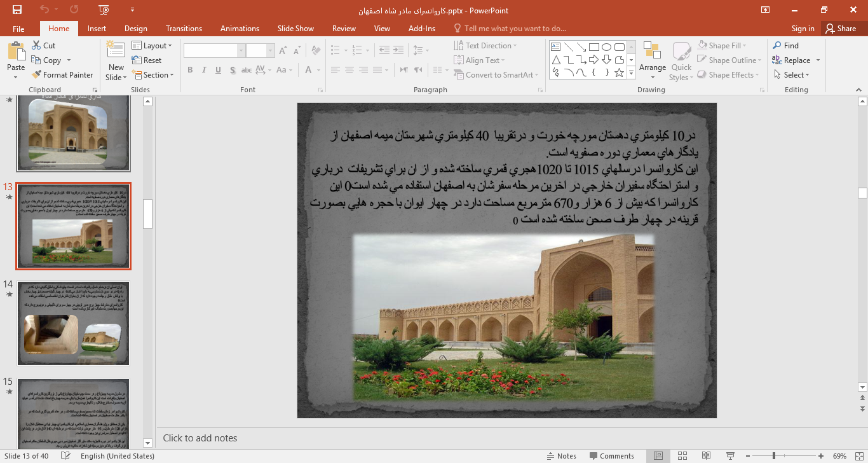Reset the slide layout

[x=147, y=60]
